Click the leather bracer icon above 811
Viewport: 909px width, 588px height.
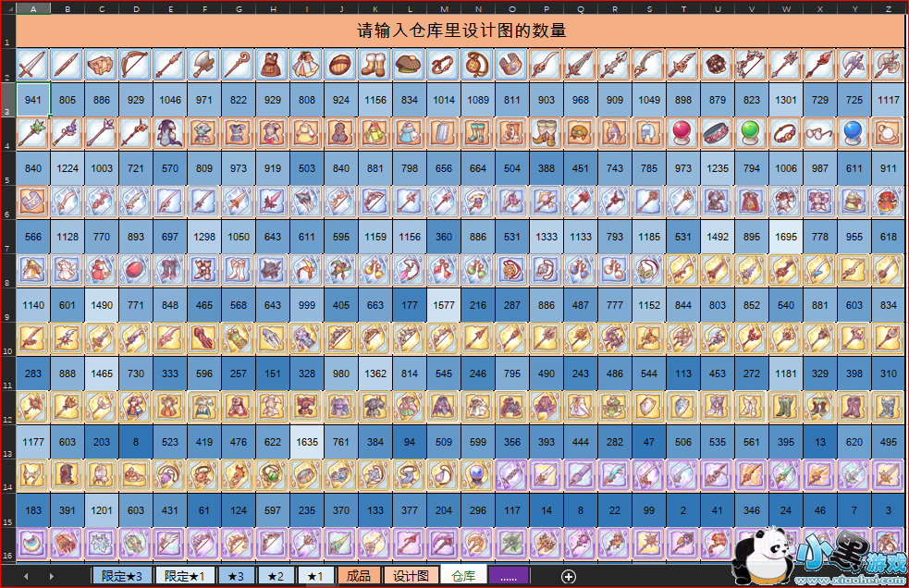pos(512,65)
